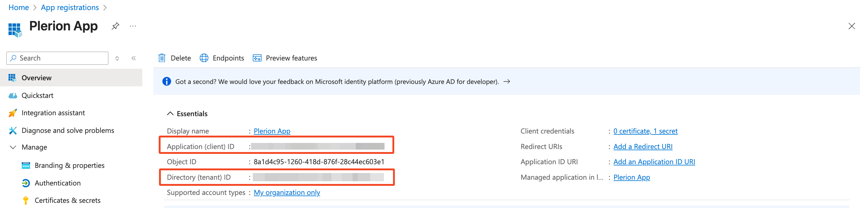Click the Branding & properties icon

click(x=26, y=165)
